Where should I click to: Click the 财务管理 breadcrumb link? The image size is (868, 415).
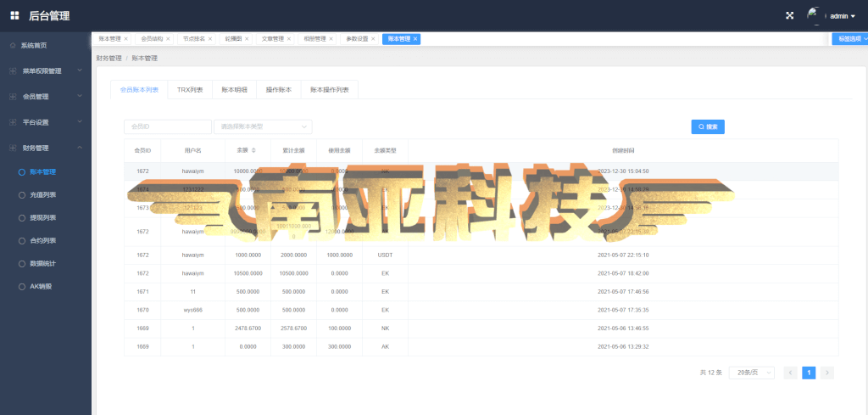(109, 58)
